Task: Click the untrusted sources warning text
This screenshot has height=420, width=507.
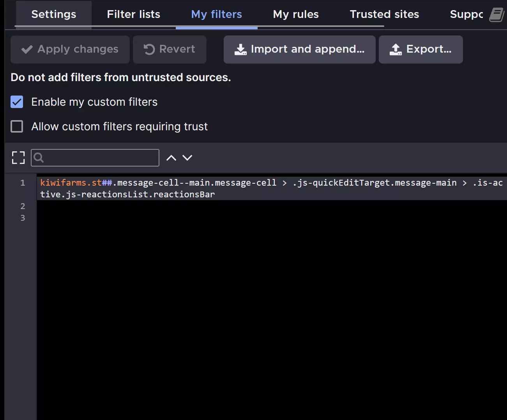Action: 121,77
